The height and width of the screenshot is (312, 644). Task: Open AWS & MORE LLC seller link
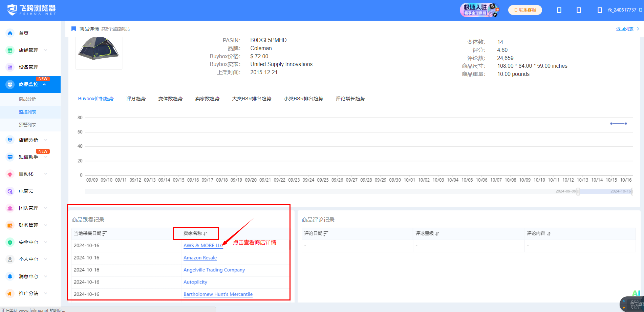[x=203, y=246]
